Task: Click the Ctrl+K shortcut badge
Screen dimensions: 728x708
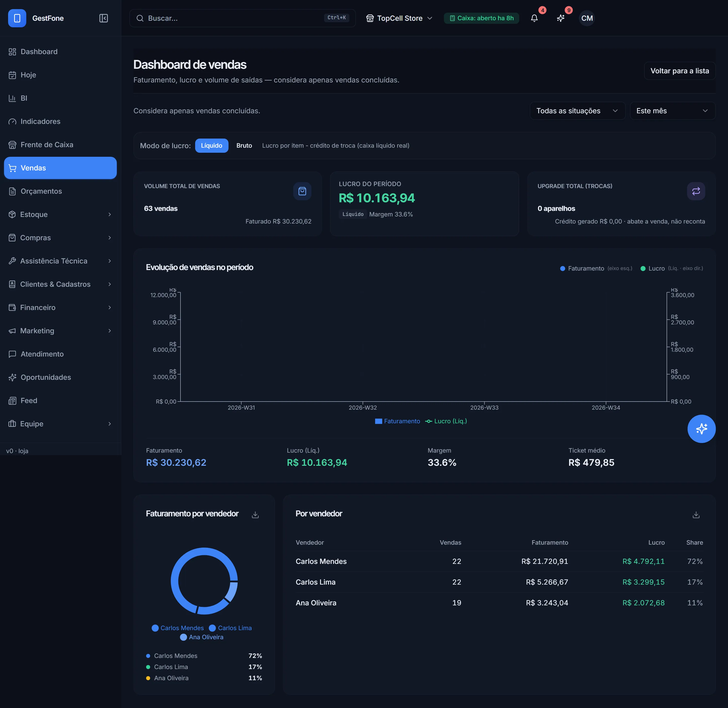Action: (x=336, y=18)
